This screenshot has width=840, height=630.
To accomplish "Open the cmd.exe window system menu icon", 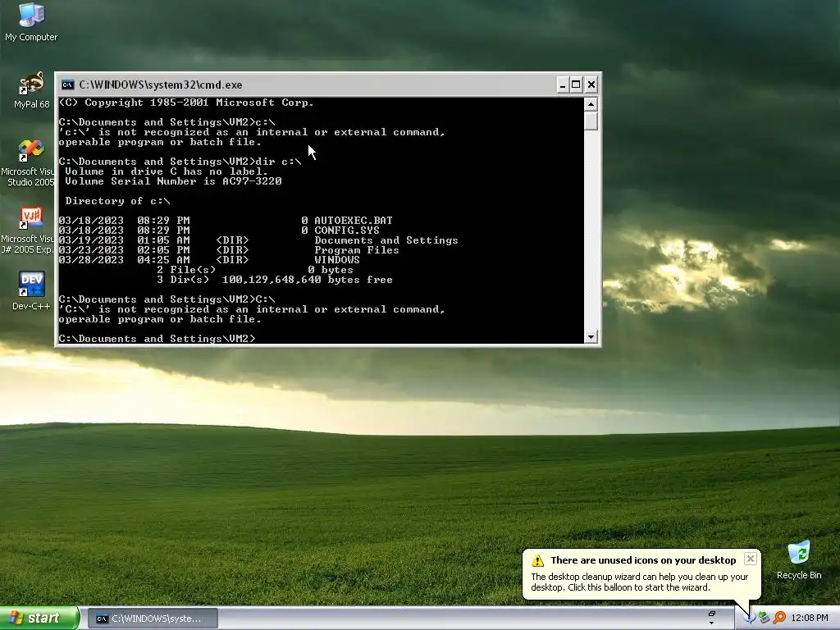I will 67,84.
